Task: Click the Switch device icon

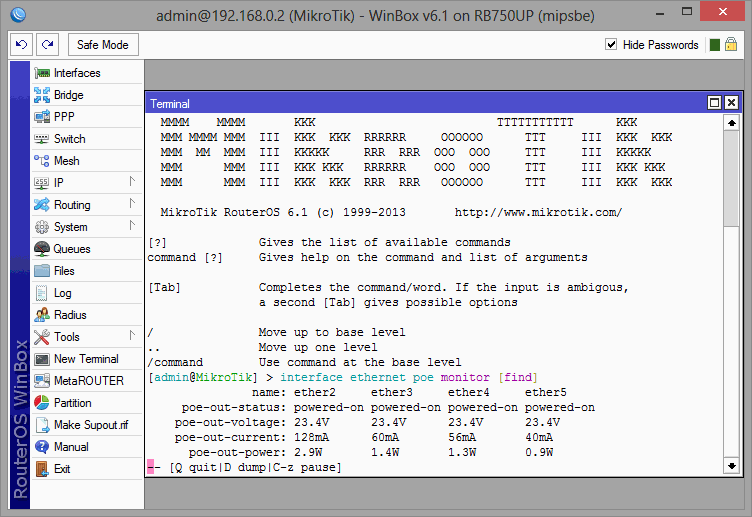Action: click(42, 139)
